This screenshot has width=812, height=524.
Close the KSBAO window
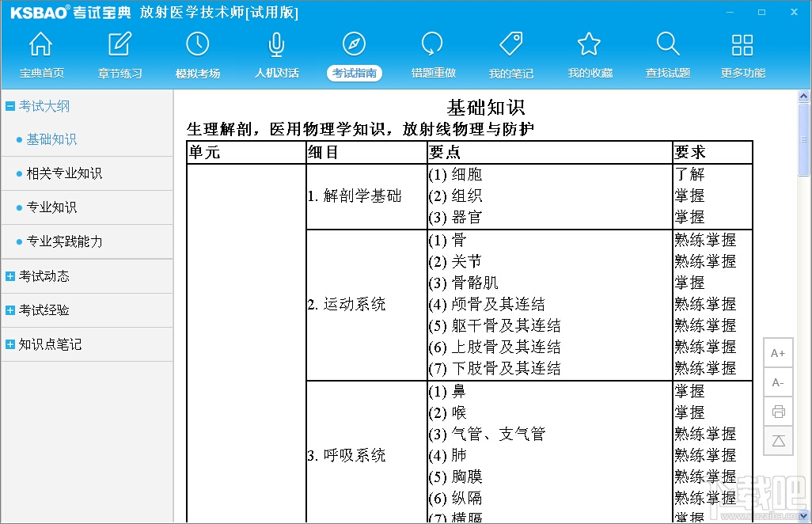coord(794,12)
